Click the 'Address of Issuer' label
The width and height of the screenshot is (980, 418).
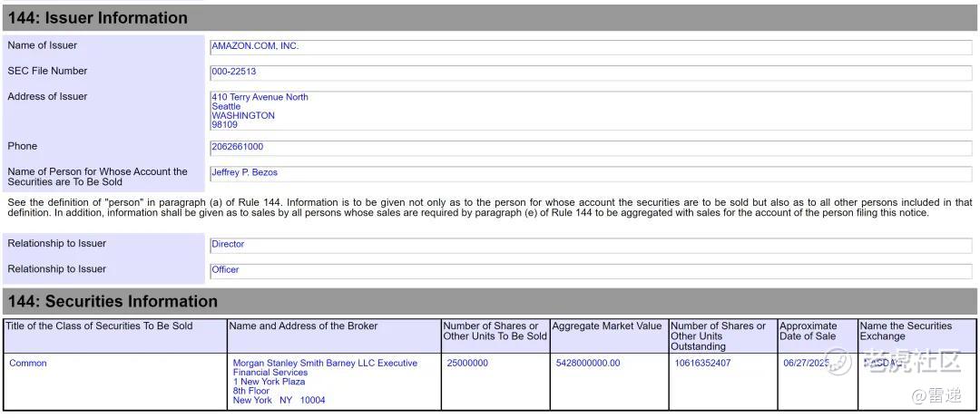47,96
